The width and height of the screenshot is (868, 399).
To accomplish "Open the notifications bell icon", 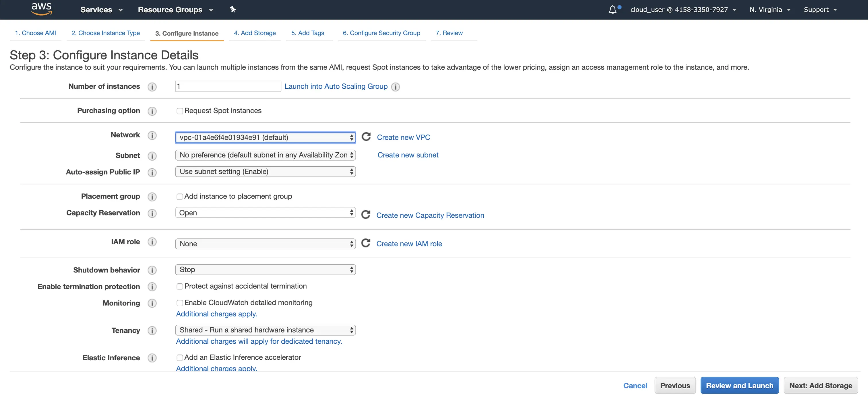I will coord(613,10).
